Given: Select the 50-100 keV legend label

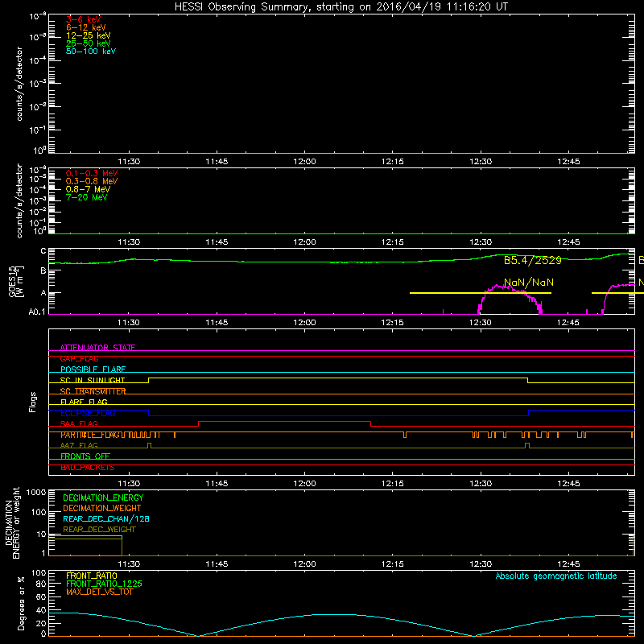Looking at the screenshot, I should pos(91,52).
